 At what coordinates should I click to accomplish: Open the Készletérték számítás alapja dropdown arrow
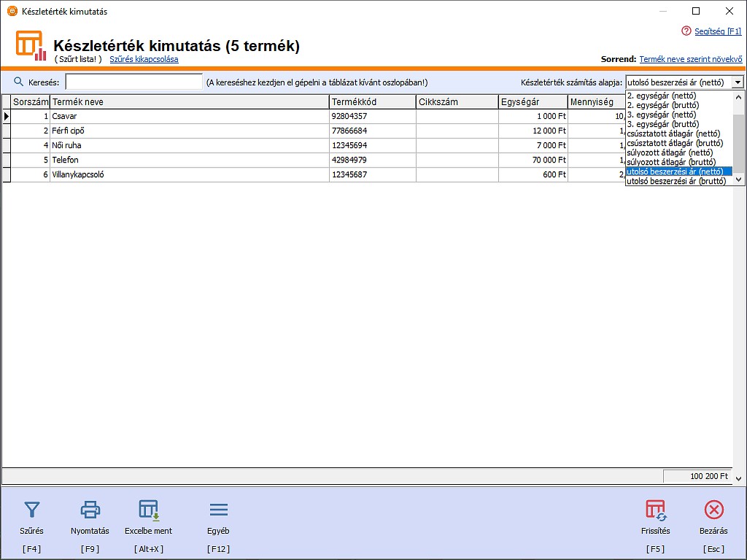point(738,82)
